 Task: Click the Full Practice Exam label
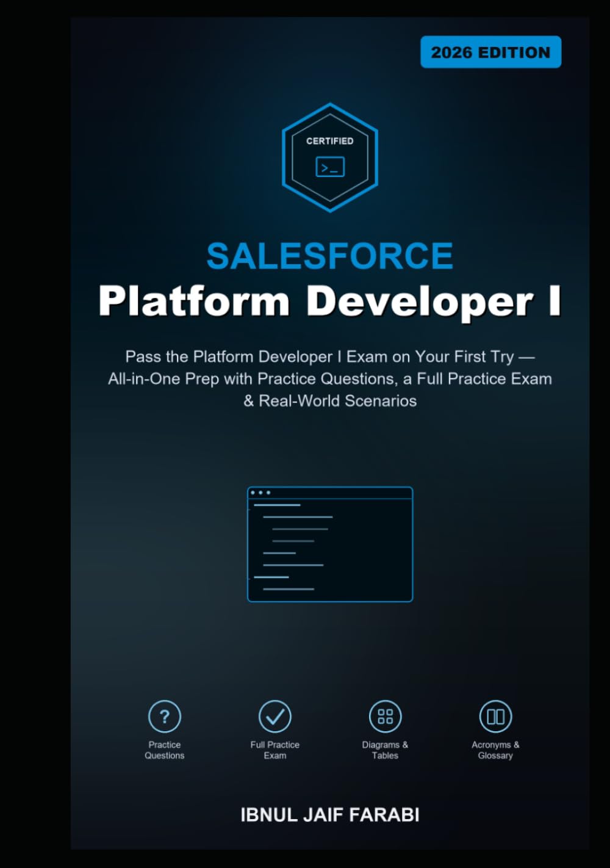275,750
